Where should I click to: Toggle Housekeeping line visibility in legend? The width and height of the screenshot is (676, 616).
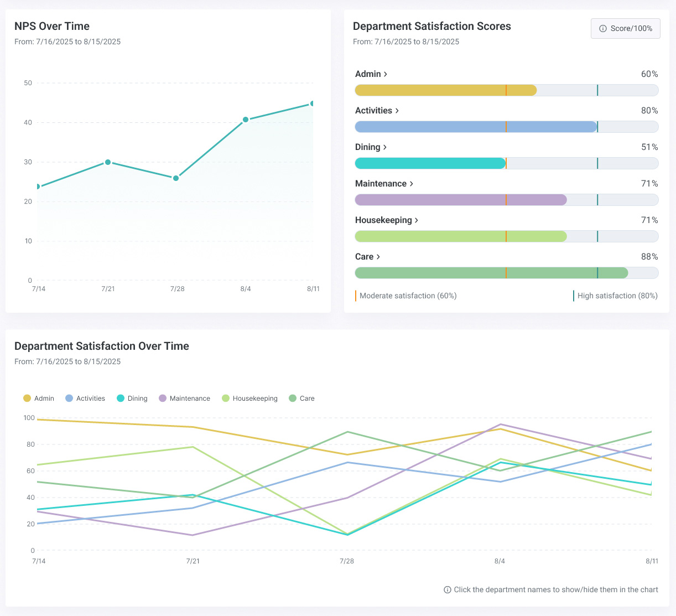[255, 398]
